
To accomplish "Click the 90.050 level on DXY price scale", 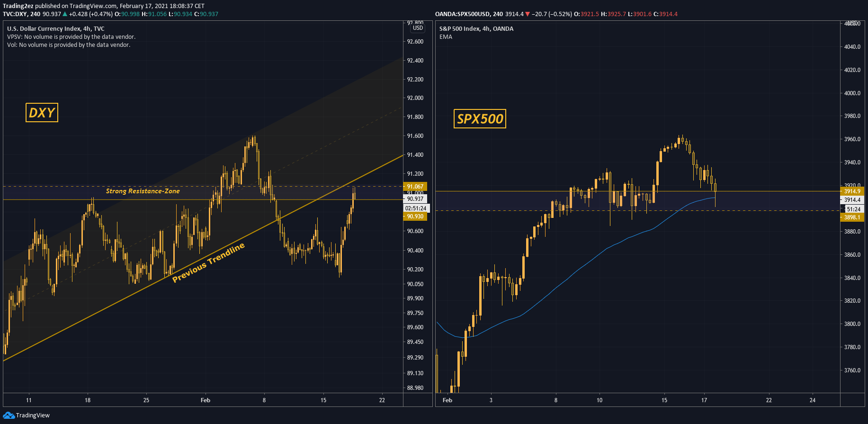I will (415, 284).
